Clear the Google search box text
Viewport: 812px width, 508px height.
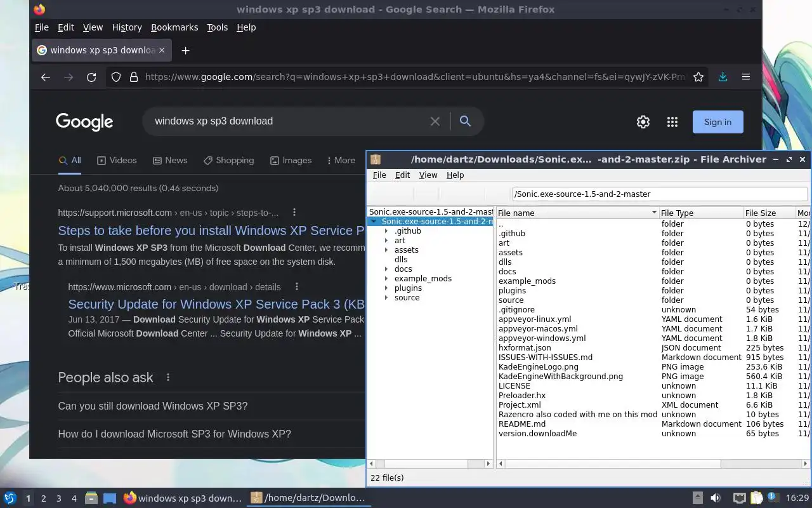435,121
